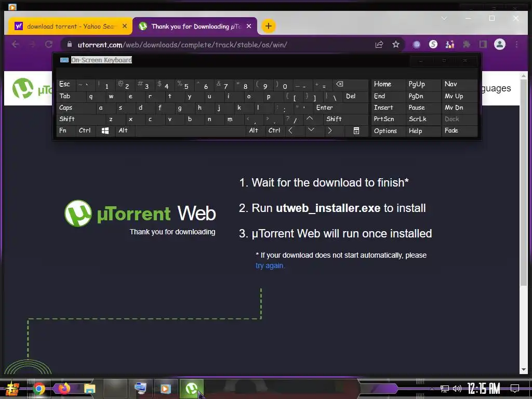Toggle the left Ctrl key on keyboard
This screenshot has height=399, width=532.
[85, 130]
